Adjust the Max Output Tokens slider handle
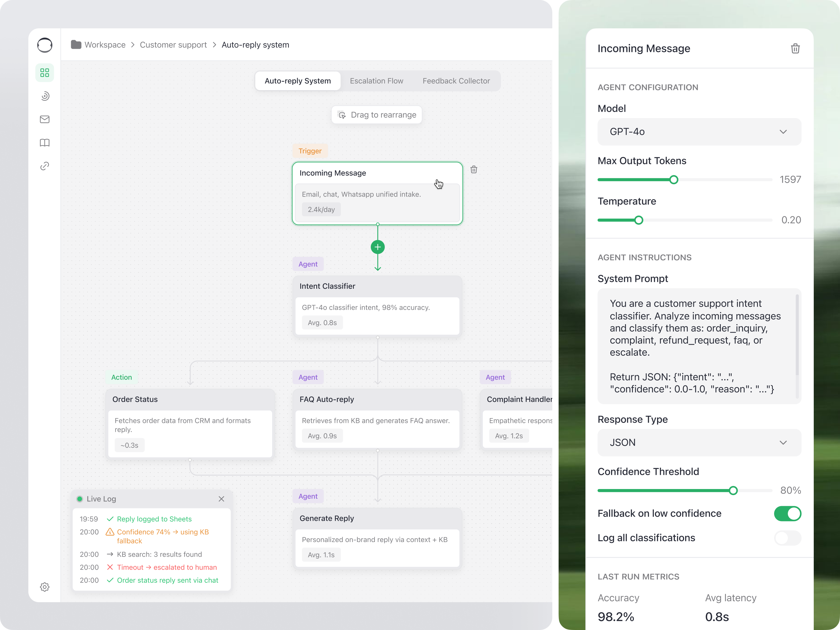840x630 pixels. (x=674, y=180)
